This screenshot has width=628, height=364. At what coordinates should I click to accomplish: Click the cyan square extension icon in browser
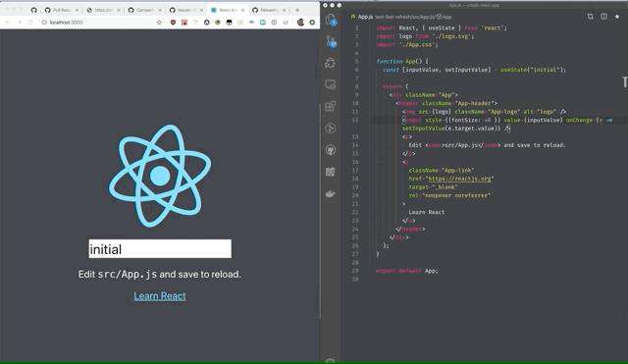pos(263,23)
